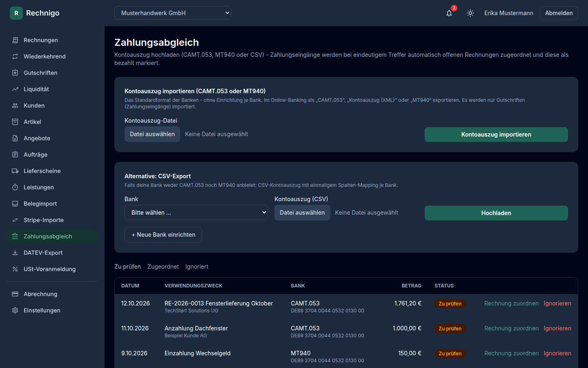The image size is (588, 368).
Task: Choose file for Kontoauszug (CSV)
Action: coord(302,213)
